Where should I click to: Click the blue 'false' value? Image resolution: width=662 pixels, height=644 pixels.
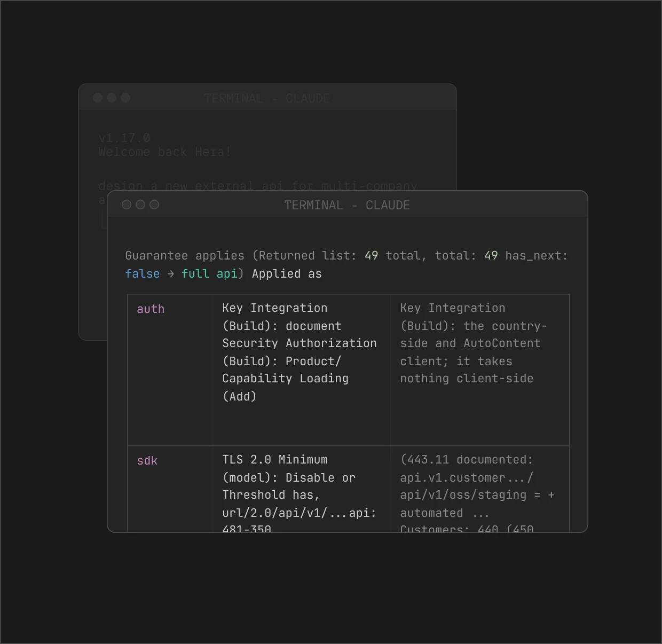click(x=143, y=273)
